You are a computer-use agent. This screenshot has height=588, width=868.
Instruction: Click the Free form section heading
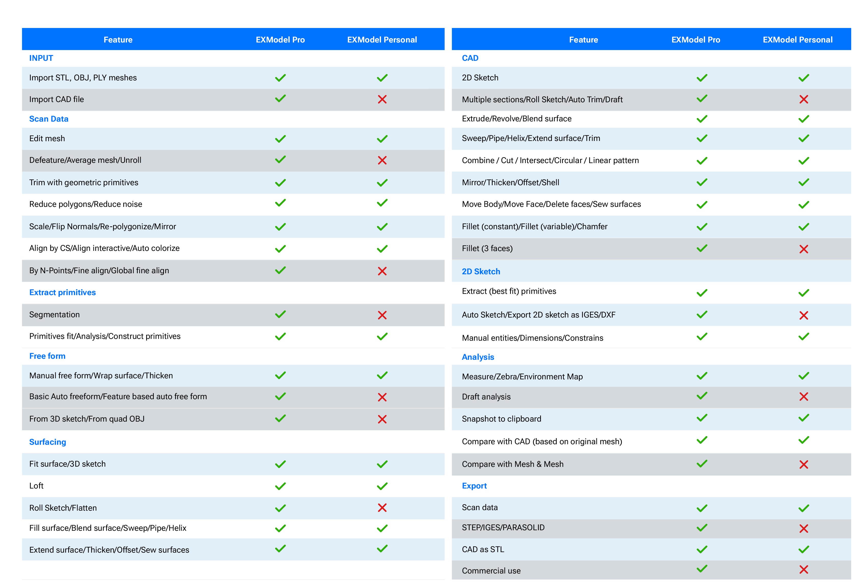pos(47,356)
